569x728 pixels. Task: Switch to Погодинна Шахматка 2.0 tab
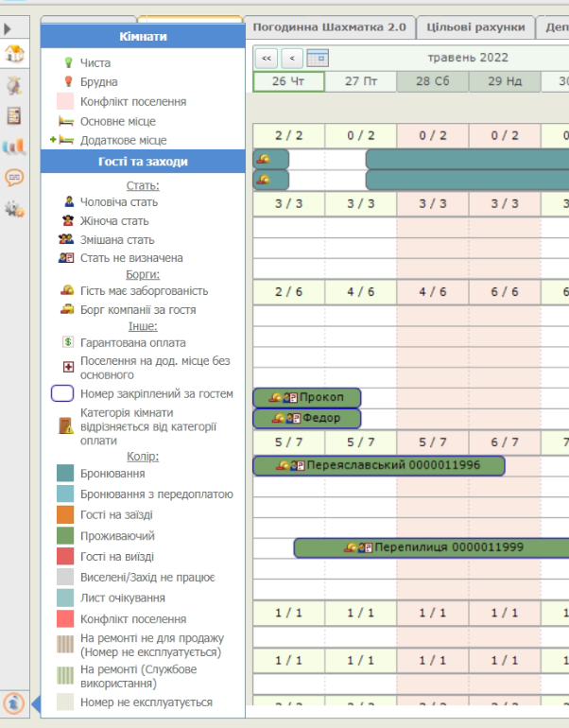point(329,27)
